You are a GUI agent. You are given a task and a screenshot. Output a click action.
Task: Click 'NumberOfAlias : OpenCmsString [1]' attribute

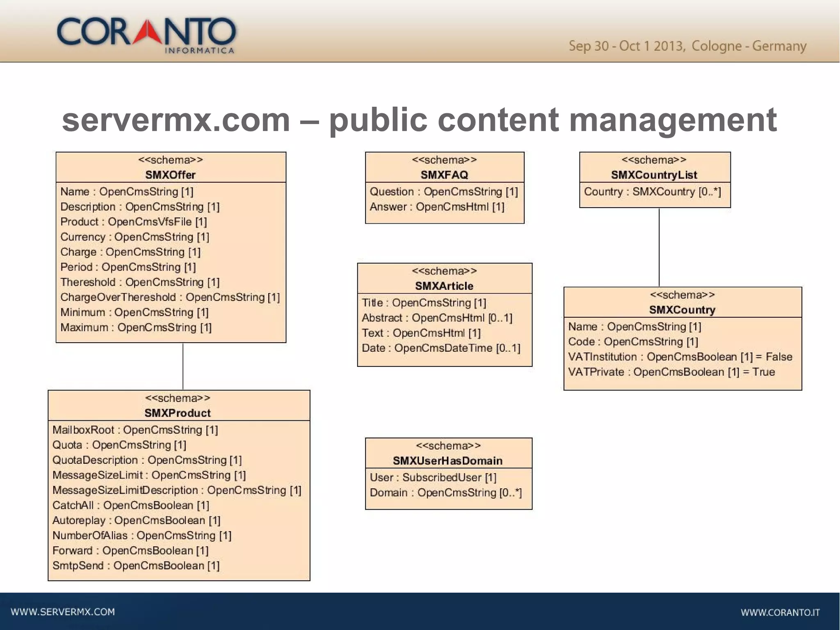coord(142,536)
